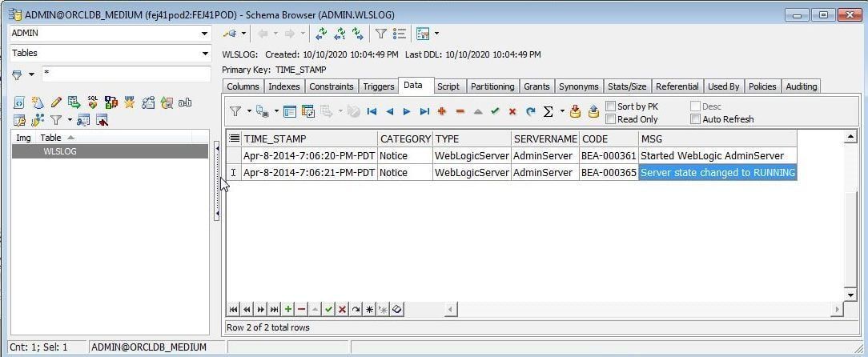Click orange minus to delete the row
Viewport: 868px width, 357px height.
pyautogui.click(x=460, y=111)
